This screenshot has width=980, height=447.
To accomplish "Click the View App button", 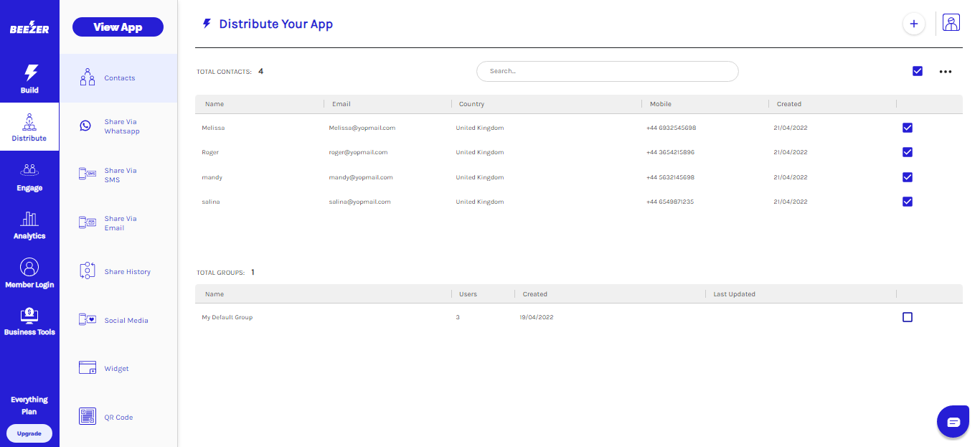I will [118, 27].
